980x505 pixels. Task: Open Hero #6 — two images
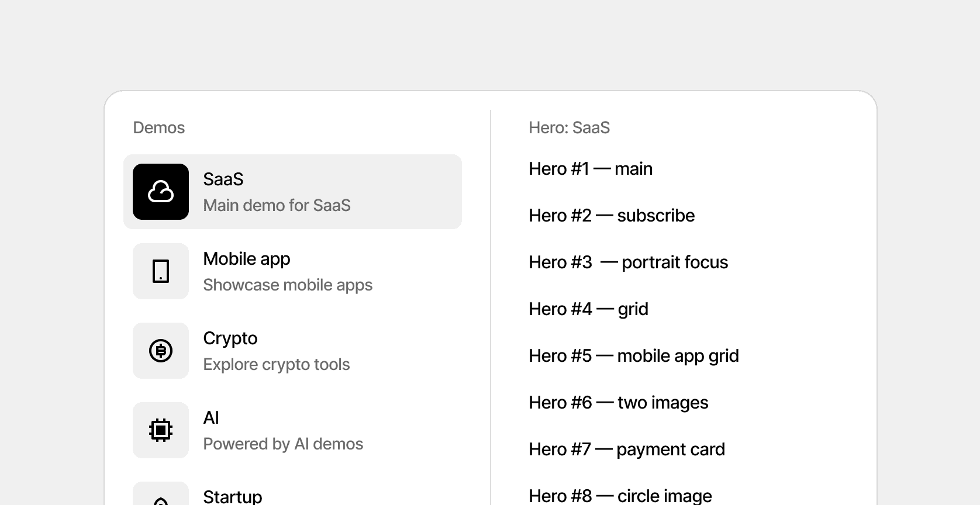(x=619, y=402)
